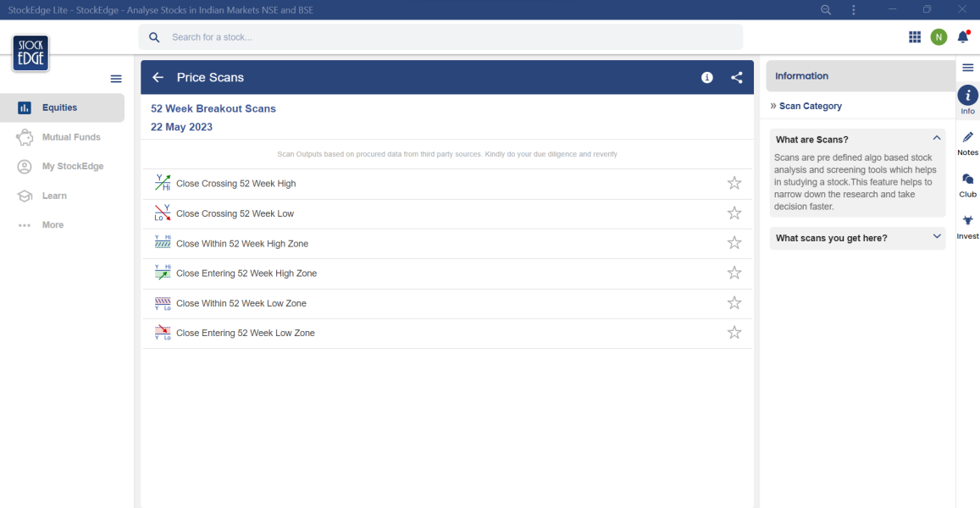This screenshot has height=508, width=980.
Task: Open the notifications bell icon
Action: pos(963,37)
